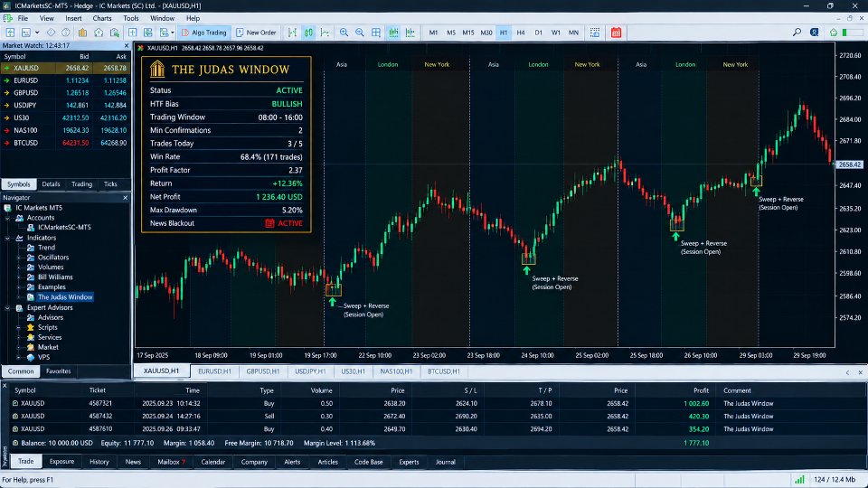Screen dimensions: 868x488
Task: Toggle chart auto scroll icon
Action: coord(393,33)
